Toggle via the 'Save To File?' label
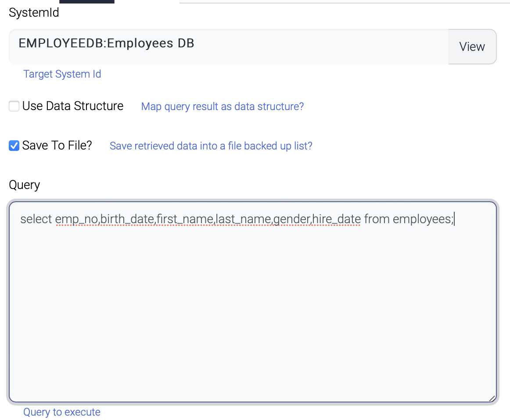This screenshot has width=510, height=420. 57,146
